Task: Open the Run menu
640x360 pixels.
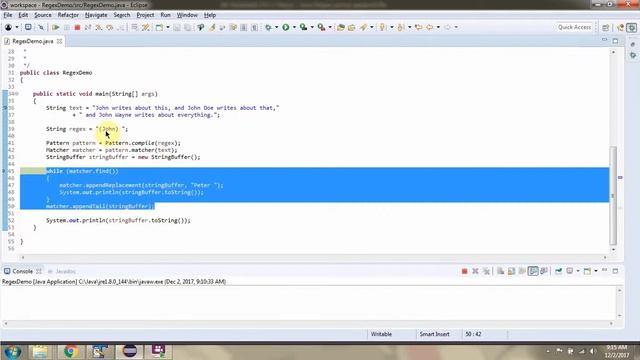Action: 165,15
